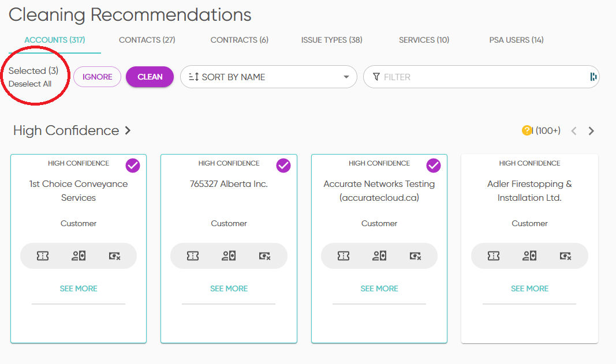Expand See More on Adler Firestopping card
The height and width of the screenshot is (364, 616).
tap(529, 288)
